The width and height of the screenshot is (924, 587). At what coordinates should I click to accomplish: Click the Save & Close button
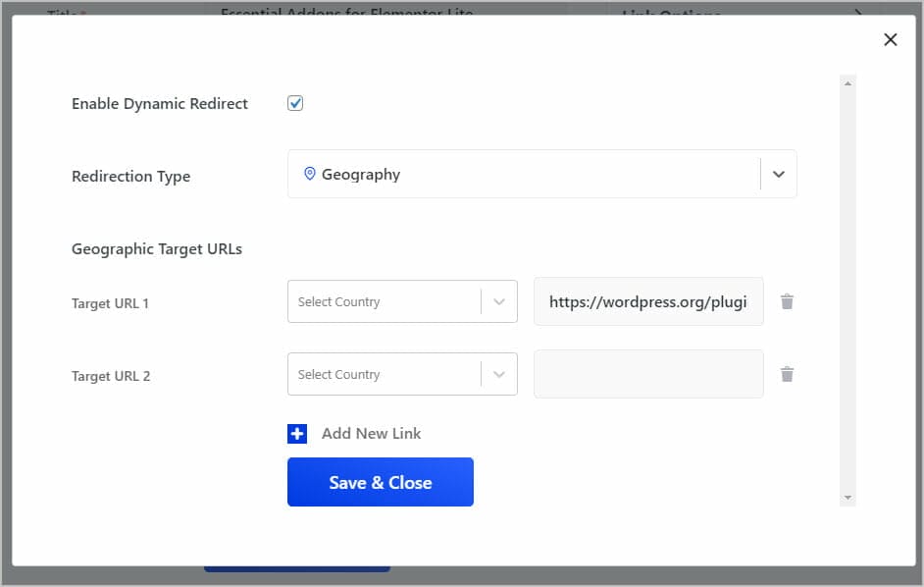point(380,482)
